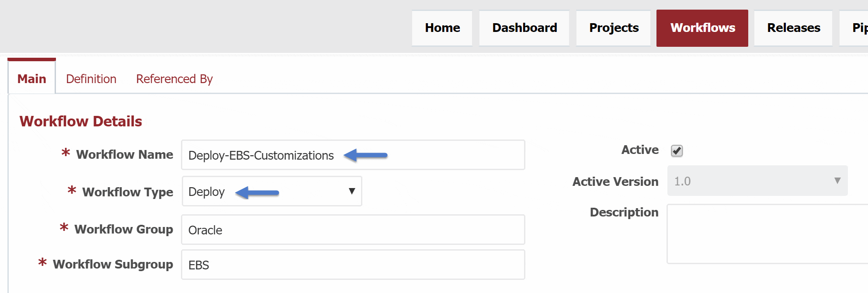This screenshot has width=868, height=293.
Task: Open the Workflow Type dropdown showing Deploy
Action: click(x=272, y=191)
